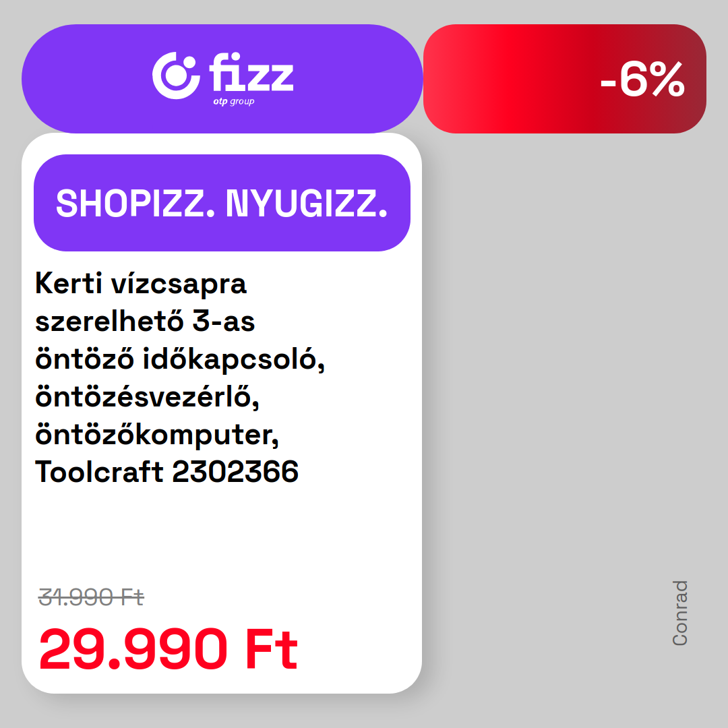Click the red Ft currency label
This screenshot has width=728, height=728.
pyautogui.click(x=272, y=649)
